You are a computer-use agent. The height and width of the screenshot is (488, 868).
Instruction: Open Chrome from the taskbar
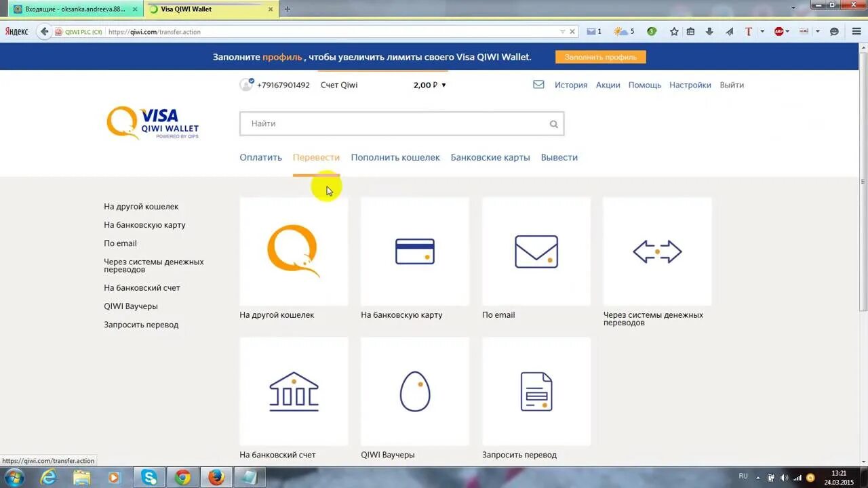pos(182,477)
